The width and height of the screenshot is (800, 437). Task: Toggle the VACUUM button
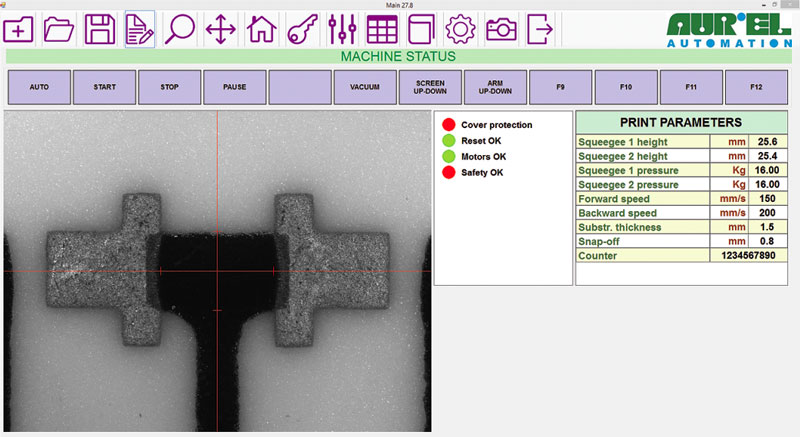[x=365, y=87]
